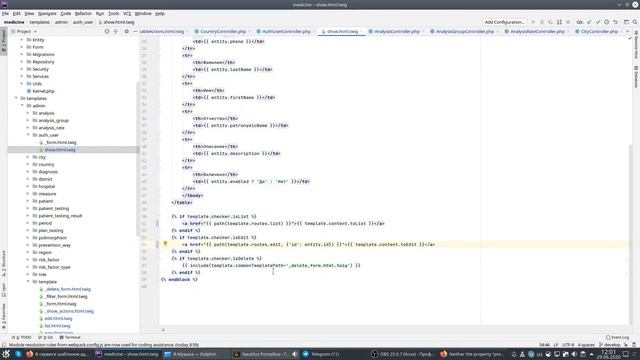Image resolution: width=640 pixels, height=360 pixels.
Task: Select the patient_testing_result folder
Action: 60,216
